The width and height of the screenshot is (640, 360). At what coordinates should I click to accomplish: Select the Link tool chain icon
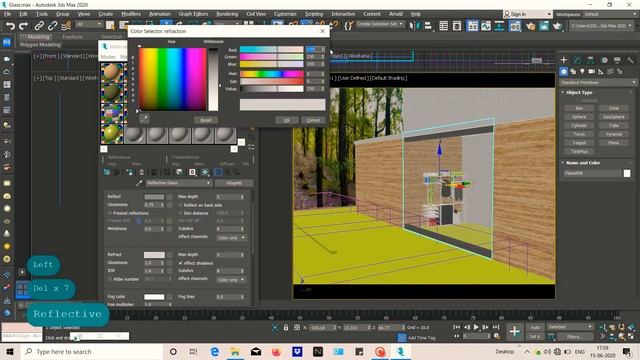pyautogui.click(x=39, y=26)
